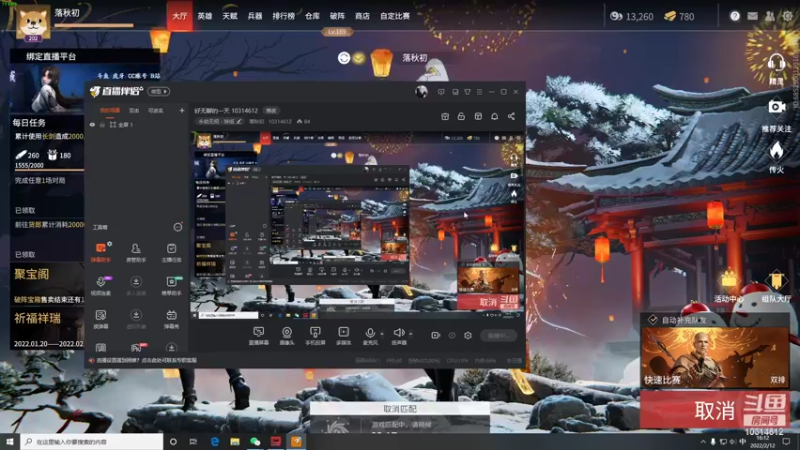Open the 天赋 game menu tab
This screenshot has width=800, height=450.
[230, 16]
